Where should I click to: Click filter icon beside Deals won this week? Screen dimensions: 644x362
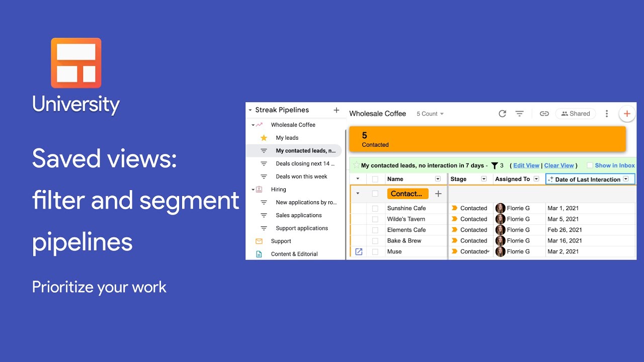tap(264, 176)
